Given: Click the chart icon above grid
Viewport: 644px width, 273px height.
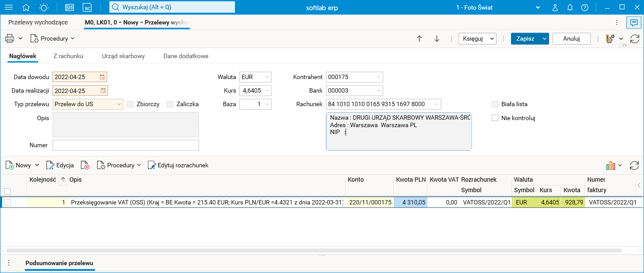Looking at the screenshot, I should coord(611,165).
